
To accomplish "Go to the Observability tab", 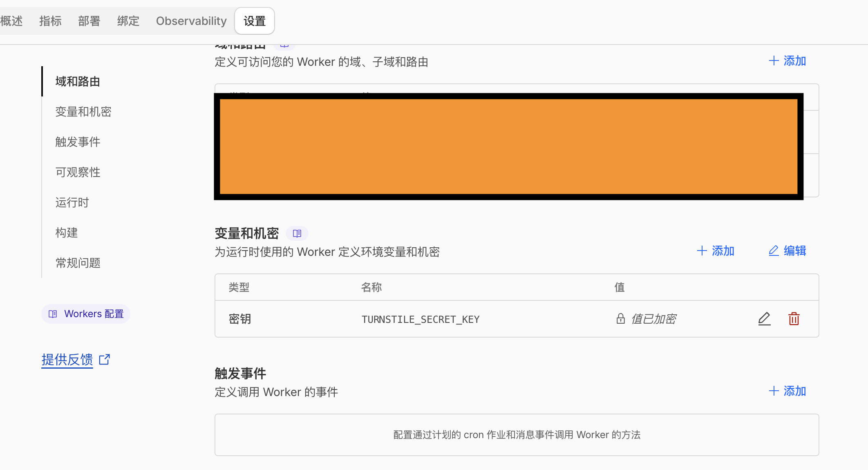I will (191, 21).
